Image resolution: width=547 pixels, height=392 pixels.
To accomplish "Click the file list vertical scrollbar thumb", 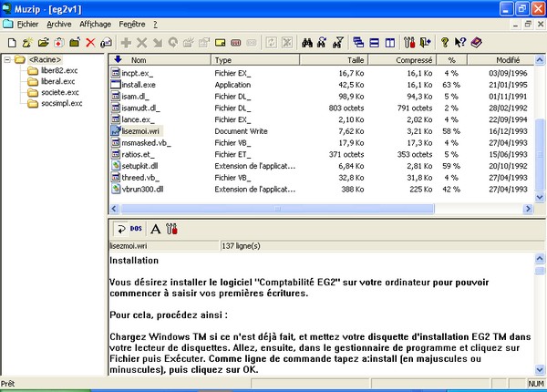I will click(x=540, y=154).
